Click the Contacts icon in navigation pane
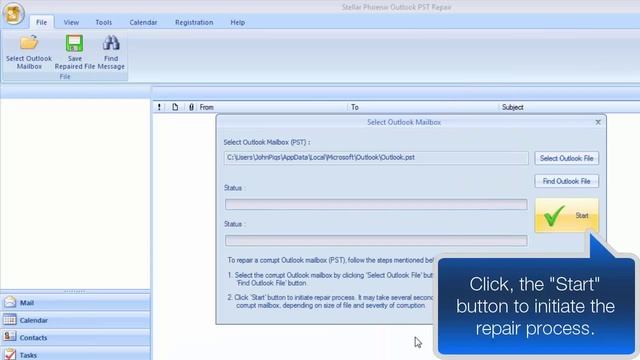Viewport: 640px width, 360px height. point(10,337)
